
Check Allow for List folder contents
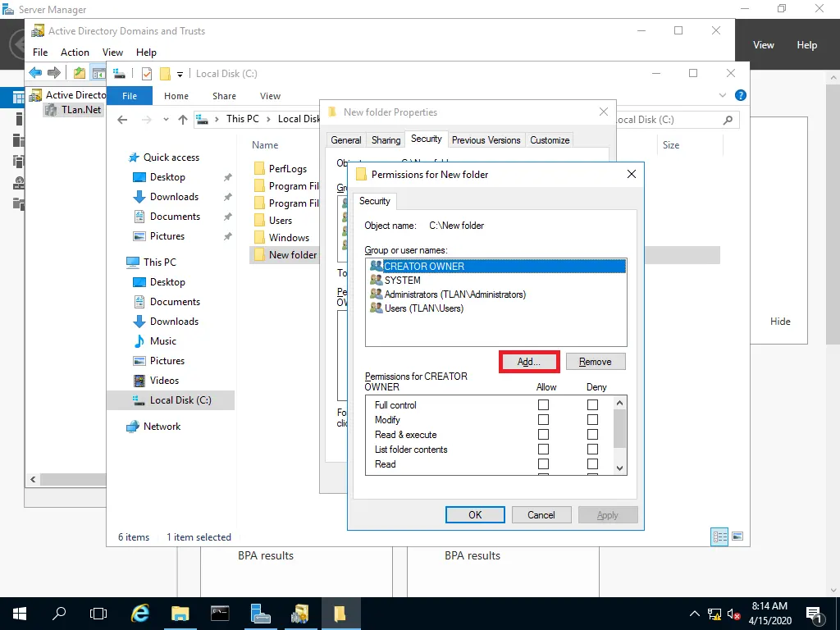(543, 449)
